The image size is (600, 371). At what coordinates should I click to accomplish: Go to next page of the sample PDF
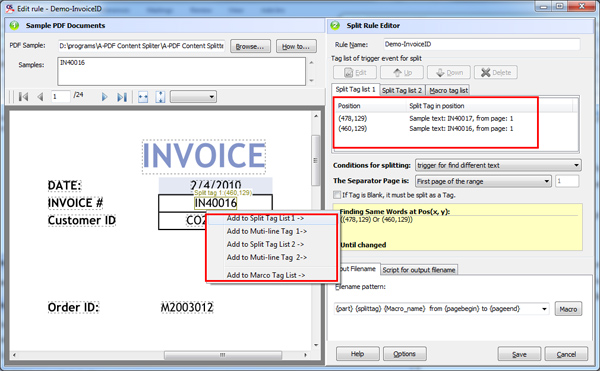[104, 97]
